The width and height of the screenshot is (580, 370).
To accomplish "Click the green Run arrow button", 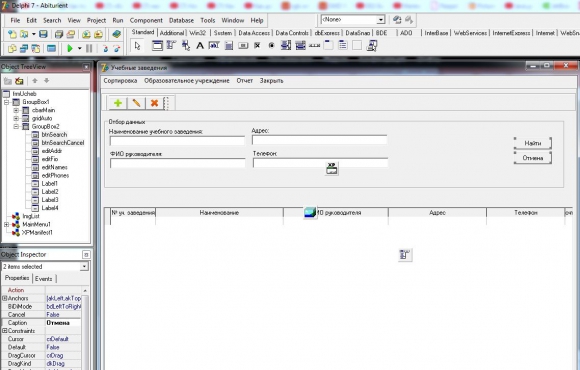I will pyautogui.click(x=70, y=48).
